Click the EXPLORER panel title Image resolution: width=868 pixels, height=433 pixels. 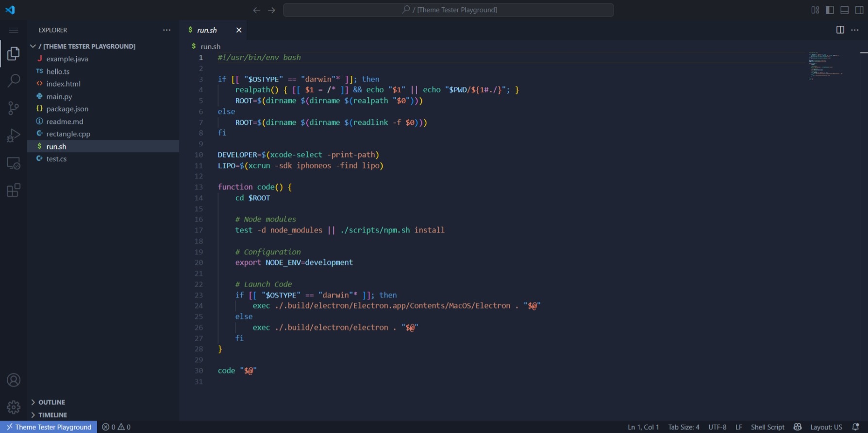(x=52, y=30)
